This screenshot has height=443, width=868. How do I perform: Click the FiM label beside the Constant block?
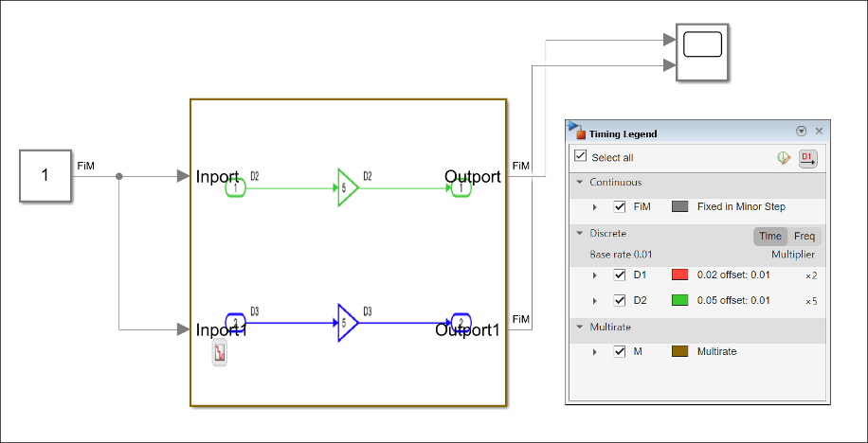(x=86, y=166)
